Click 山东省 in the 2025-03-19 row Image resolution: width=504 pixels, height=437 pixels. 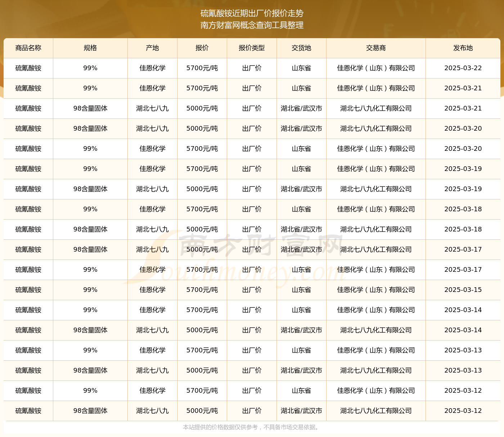301,169
